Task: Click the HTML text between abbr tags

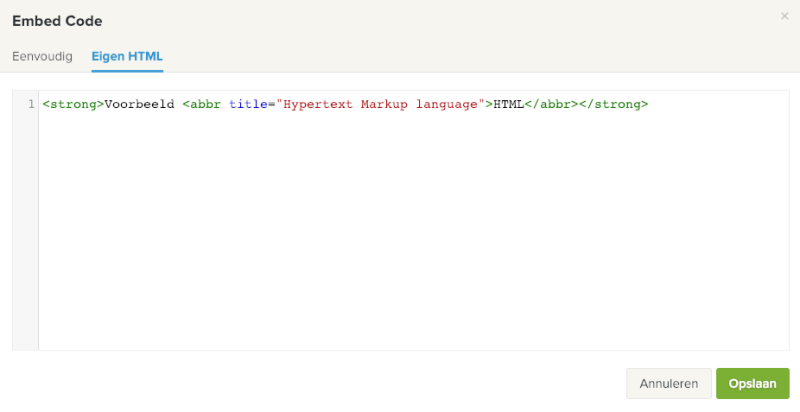Action: tap(509, 104)
